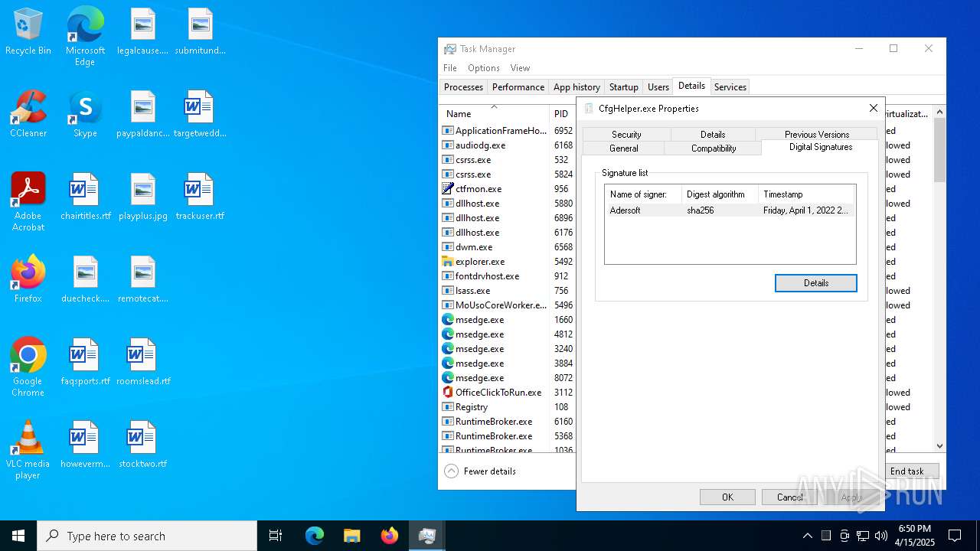Screen dimensions: 980x551
Task: Show hidden system tray icons
Action: [x=807, y=536]
